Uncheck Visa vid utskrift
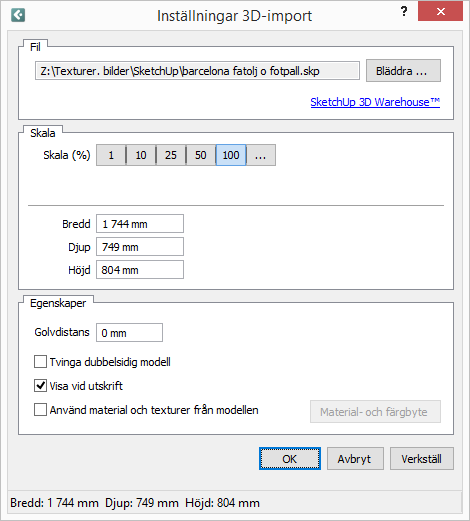Image resolution: width=470 pixels, height=521 pixels. [x=40, y=386]
